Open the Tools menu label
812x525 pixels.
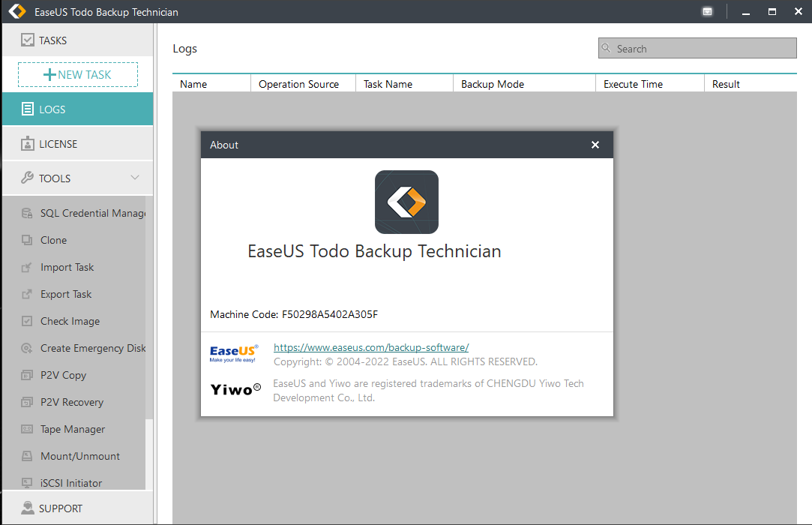[x=55, y=178]
